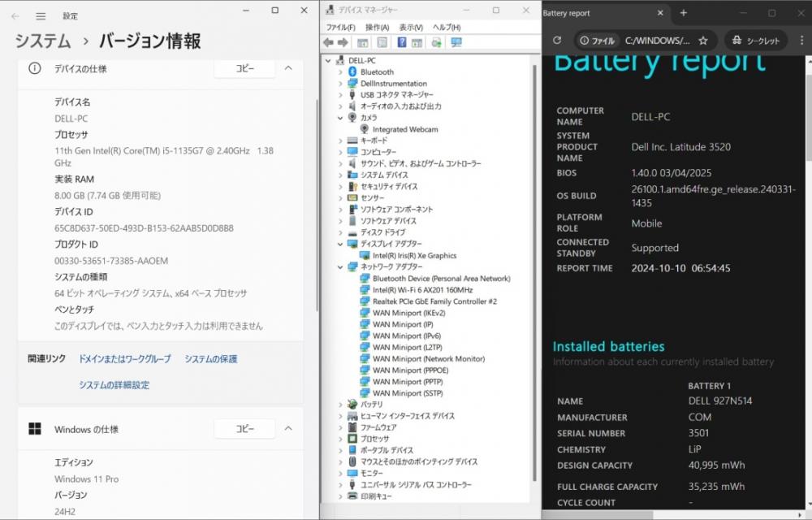Image resolution: width=812 pixels, height=520 pixels.
Task: Expand the ディスク ドライブ tree node
Action: (340, 232)
